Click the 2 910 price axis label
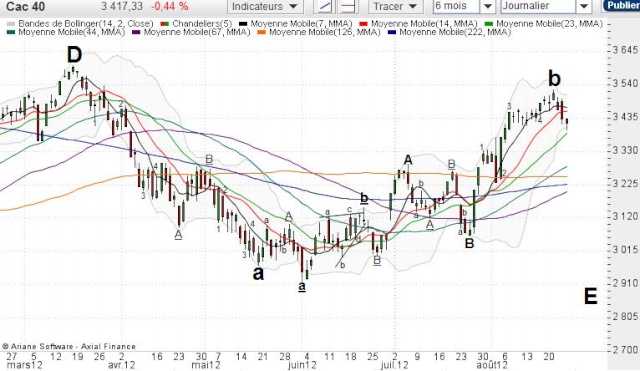This screenshot has width=640, height=371. point(625,283)
